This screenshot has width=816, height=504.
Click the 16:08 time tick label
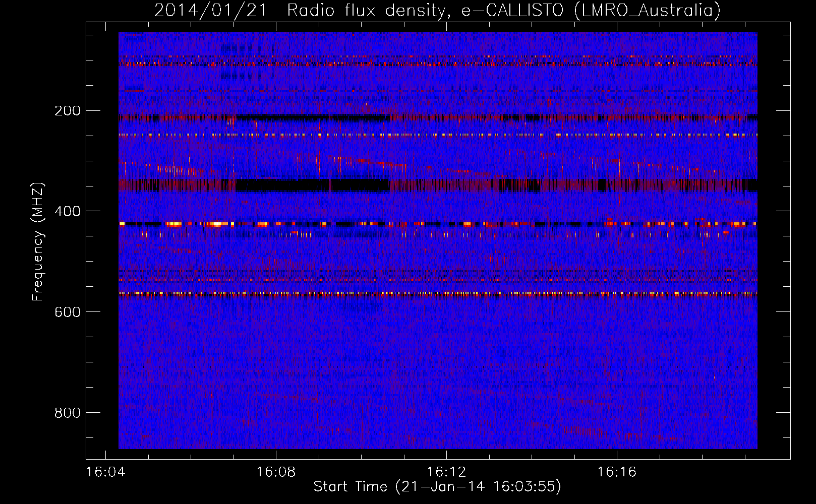point(276,472)
